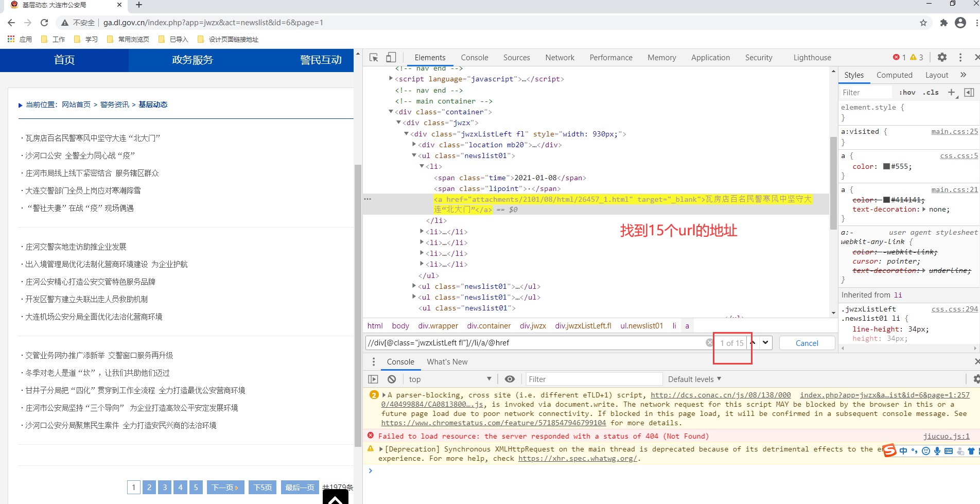Expand the script language javascript node
Image resolution: width=980 pixels, height=504 pixels.
point(391,79)
